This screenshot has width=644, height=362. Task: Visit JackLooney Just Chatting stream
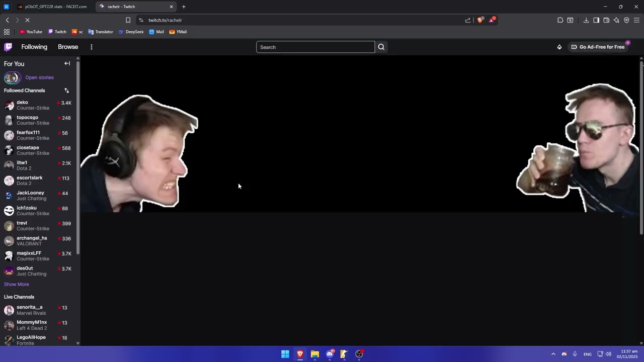tap(39, 196)
